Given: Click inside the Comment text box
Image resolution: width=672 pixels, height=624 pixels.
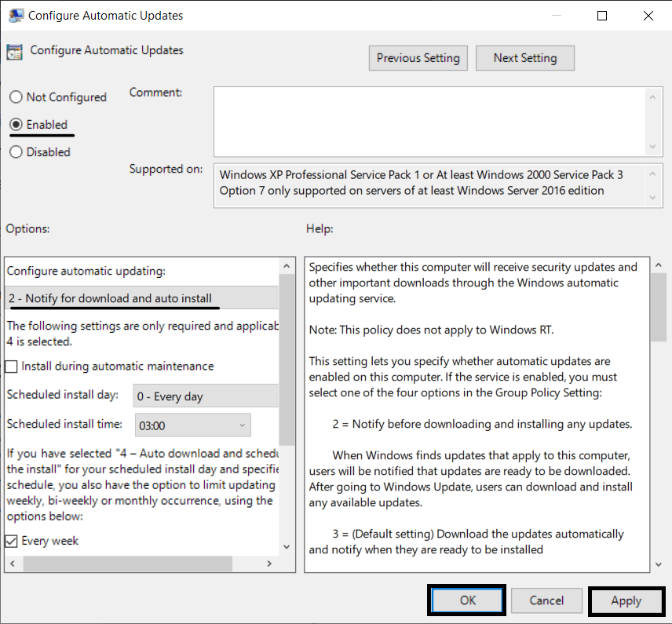Looking at the screenshot, I should point(429,122).
